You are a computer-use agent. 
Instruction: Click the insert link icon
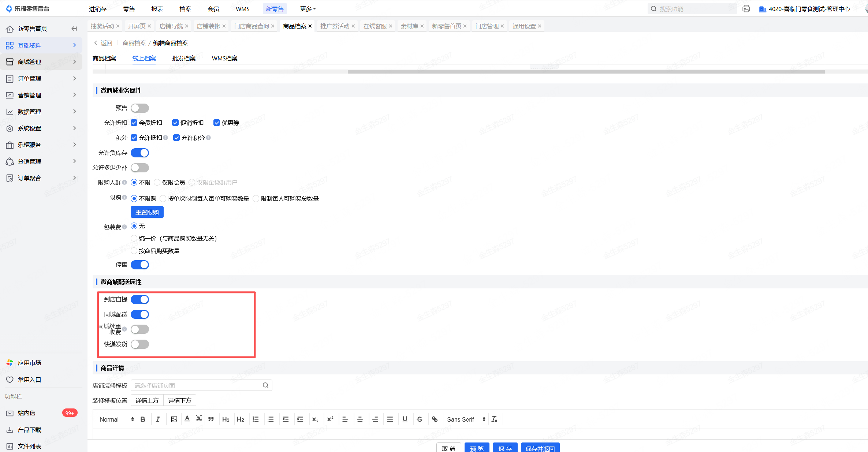click(x=435, y=419)
